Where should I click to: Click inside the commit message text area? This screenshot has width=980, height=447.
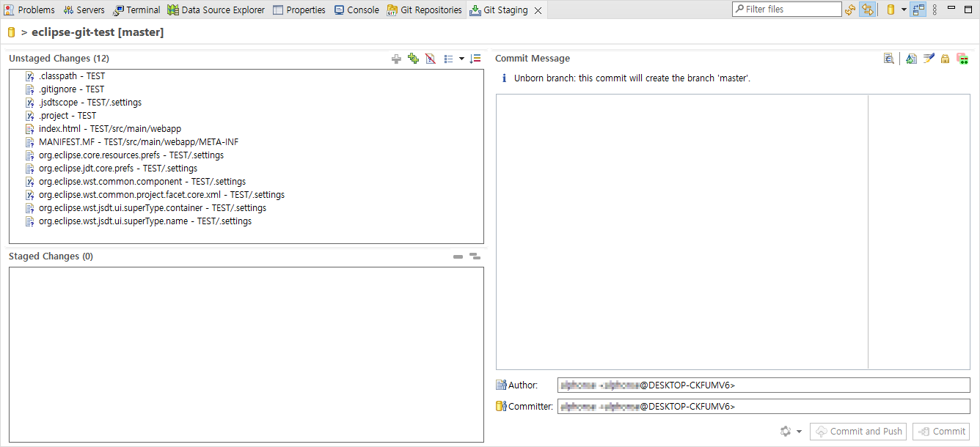(682, 232)
